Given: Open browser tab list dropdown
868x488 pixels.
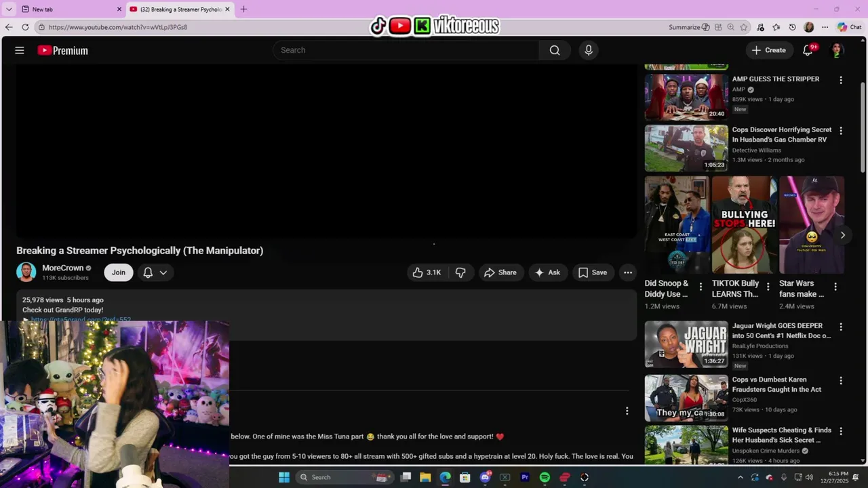Looking at the screenshot, I should tap(9, 9).
